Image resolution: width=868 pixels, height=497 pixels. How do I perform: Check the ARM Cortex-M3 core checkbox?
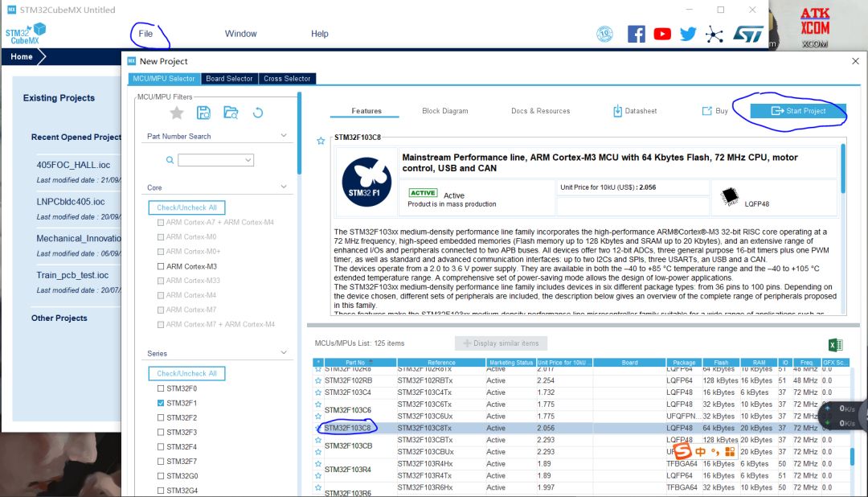[x=161, y=266]
